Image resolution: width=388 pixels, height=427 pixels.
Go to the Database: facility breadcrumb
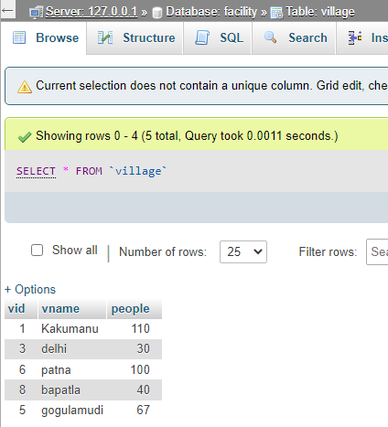point(212,12)
